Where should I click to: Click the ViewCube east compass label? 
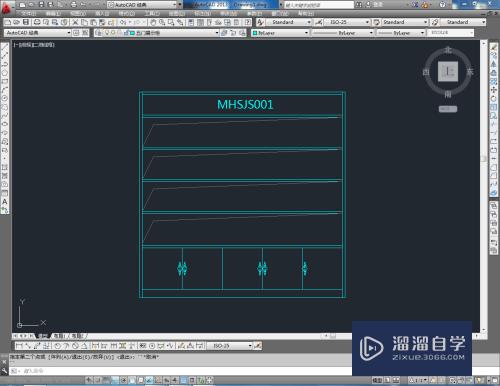click(470, 71)
